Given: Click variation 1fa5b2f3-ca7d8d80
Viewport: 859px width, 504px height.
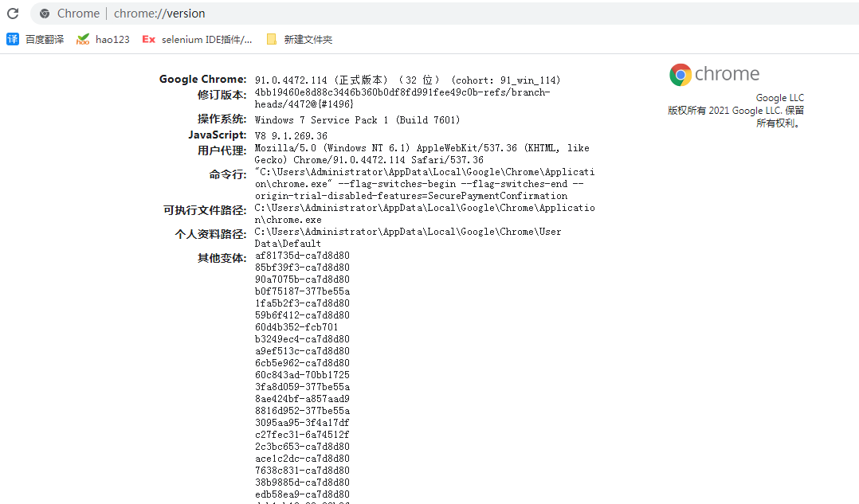Looking at the screenshot, I should click(x=302, y=303).
